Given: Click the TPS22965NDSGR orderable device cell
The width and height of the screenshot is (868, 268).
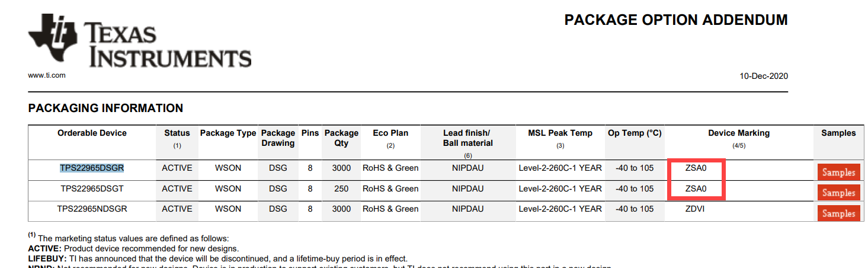Looking at the screenshot, I should [92, 209].
